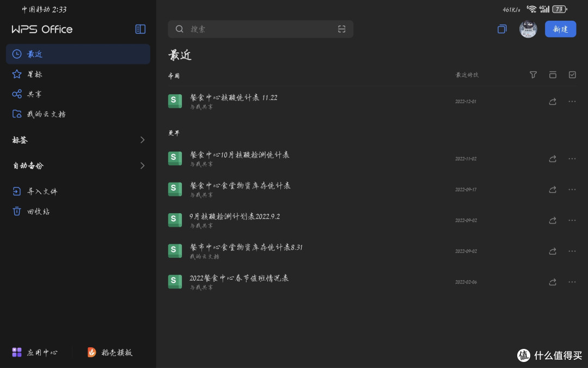Screen dimensions: 588x368
Task: Share 餐食中心核酸统计表 11.22
Action: coord(553,101)
